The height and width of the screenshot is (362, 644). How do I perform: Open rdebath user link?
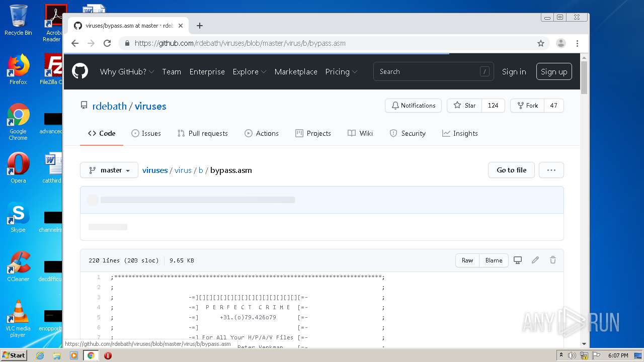110,106
